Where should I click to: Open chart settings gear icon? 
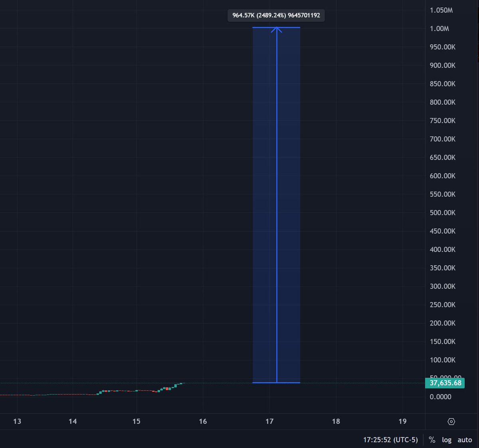pyautogui.click(x=451, y=422)
